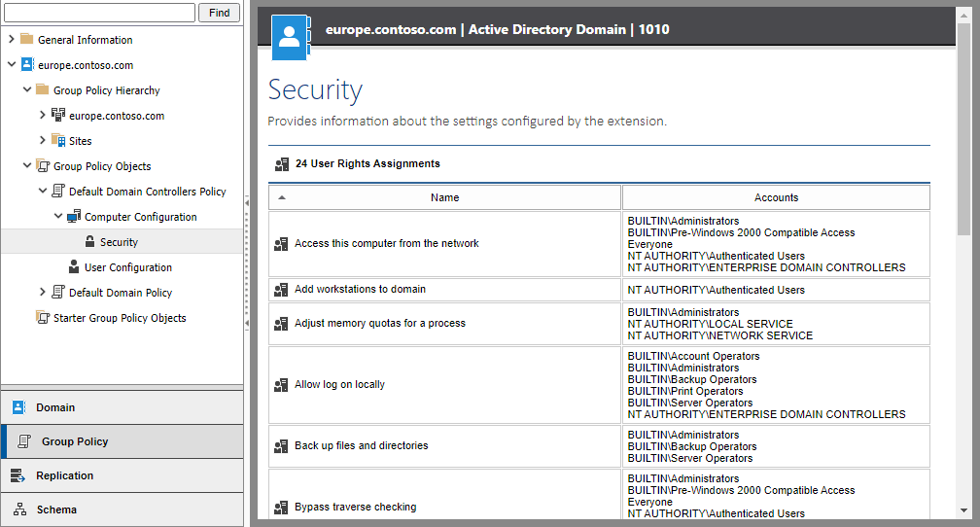Viewport: 980px width, 527px height.
Task: Expand the General Information node
Action: click(x=12, y=40)
